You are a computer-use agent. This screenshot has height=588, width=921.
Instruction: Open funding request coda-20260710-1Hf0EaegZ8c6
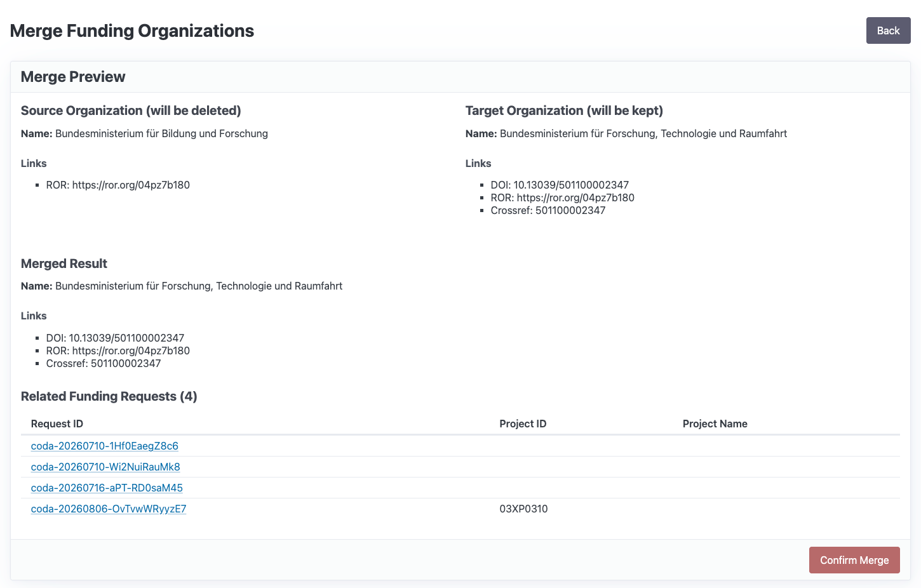pyautogui.click(x=105, y=446)
